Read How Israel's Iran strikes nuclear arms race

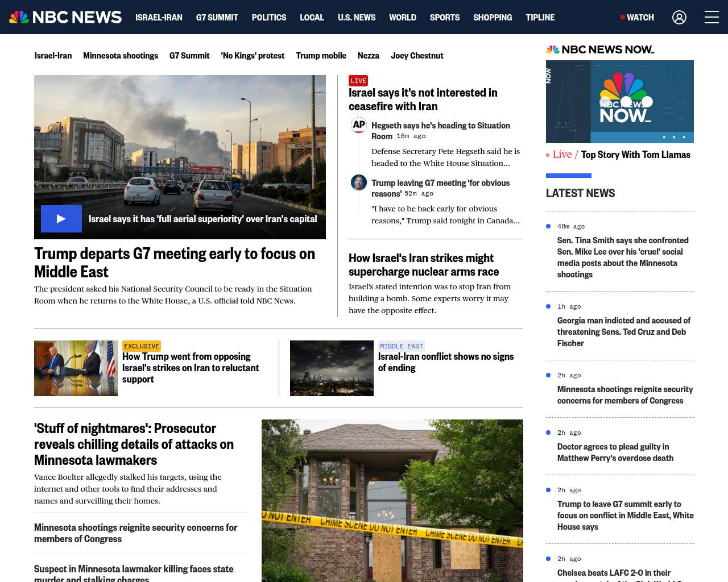click(x=424, y=265)
